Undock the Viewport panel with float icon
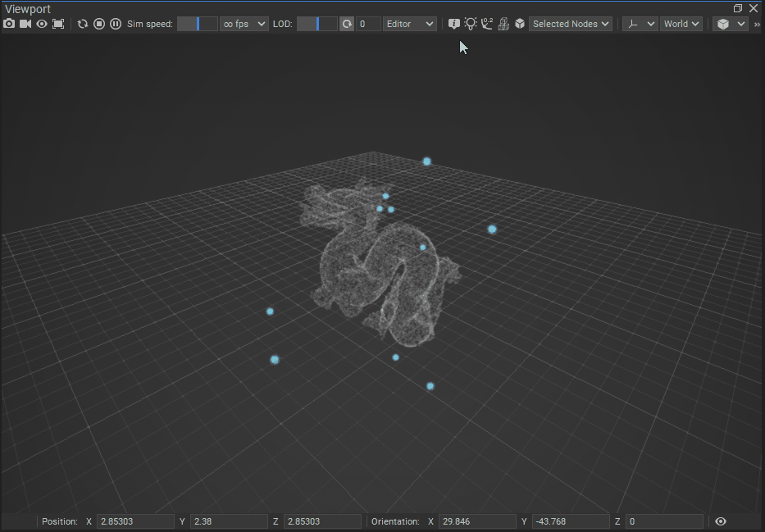 click(738, 8)
